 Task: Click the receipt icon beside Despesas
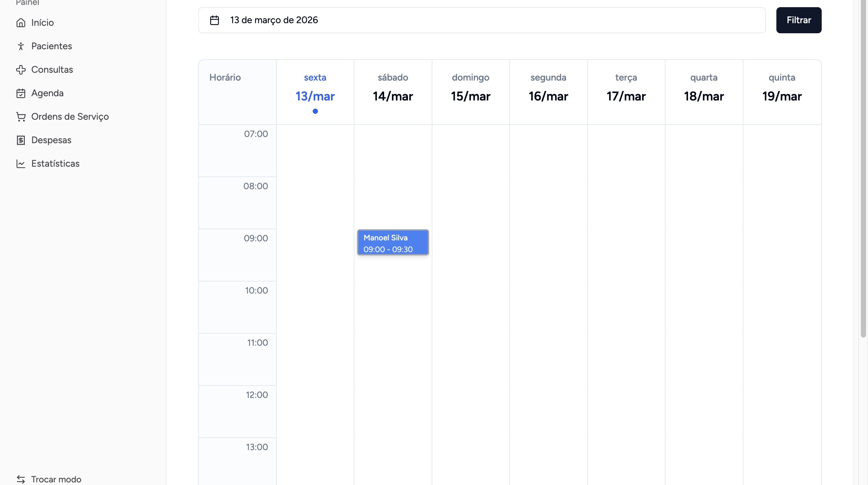pyautogui.click(x=21, y=140)
